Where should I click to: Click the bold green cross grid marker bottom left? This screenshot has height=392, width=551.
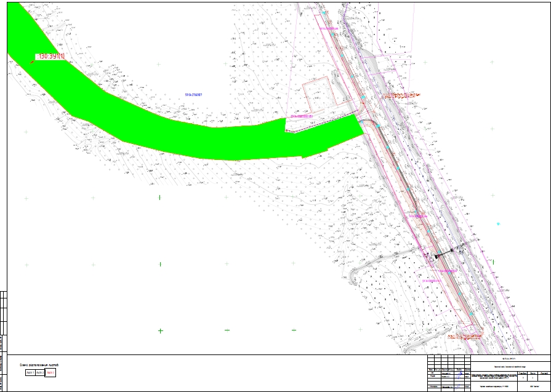160,331
